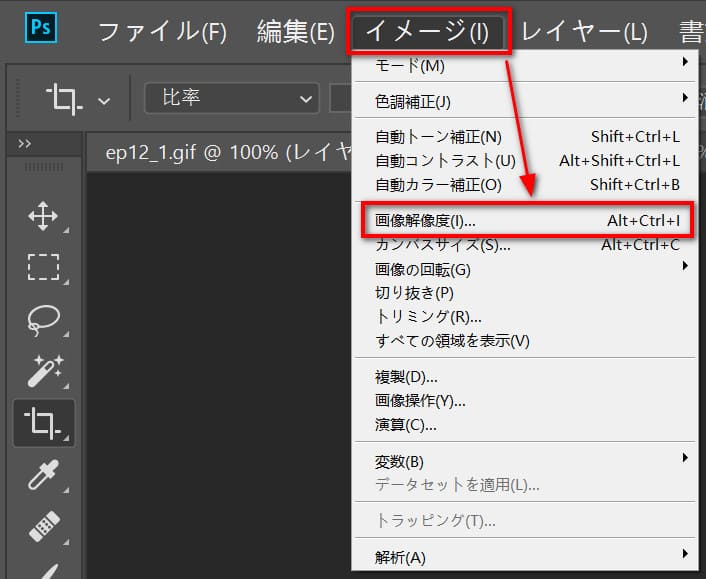Select the Lasso tool

pyautogui.click(x=43, y=321)
